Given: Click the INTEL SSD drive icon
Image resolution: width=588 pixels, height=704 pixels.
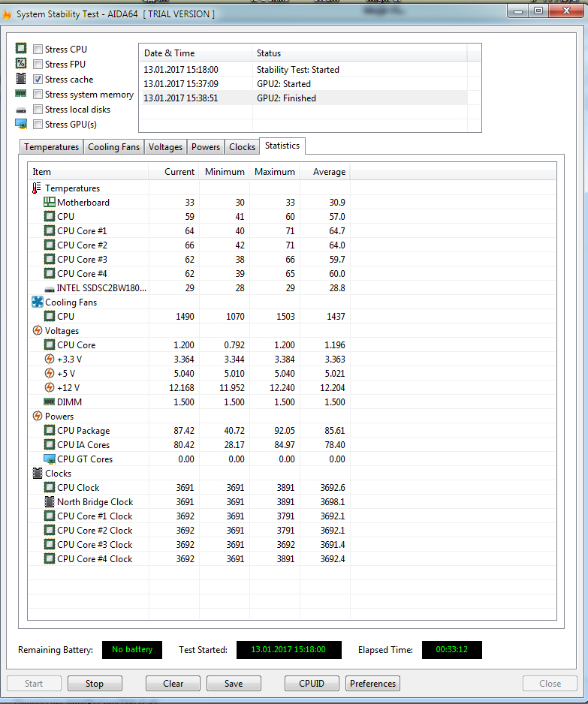Looking at the screenshot, I should (x=50, y=289).
